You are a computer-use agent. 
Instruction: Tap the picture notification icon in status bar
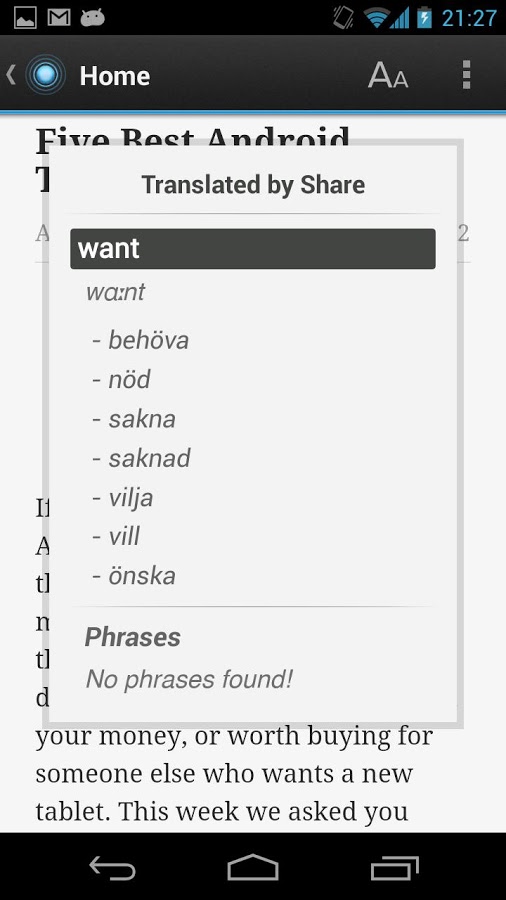coord(25,18)
